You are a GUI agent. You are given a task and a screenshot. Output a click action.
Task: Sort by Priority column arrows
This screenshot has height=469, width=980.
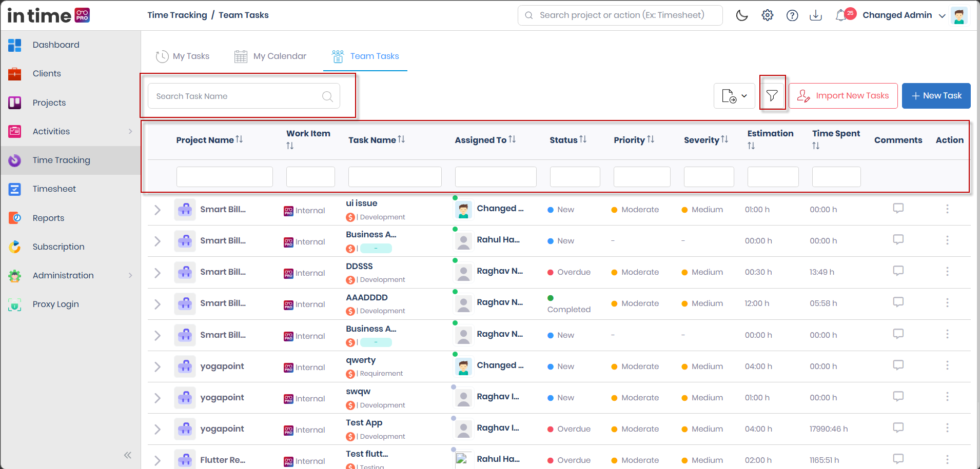[x=651, y=139]
